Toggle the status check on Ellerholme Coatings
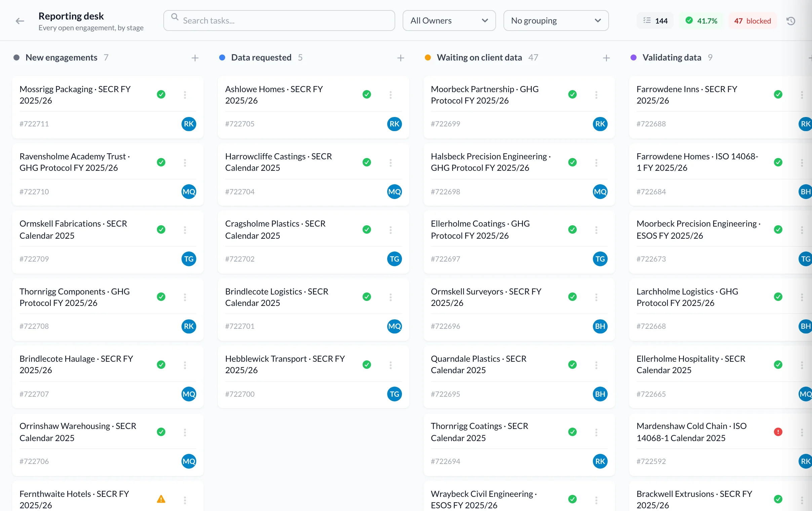 coord(573,229)
